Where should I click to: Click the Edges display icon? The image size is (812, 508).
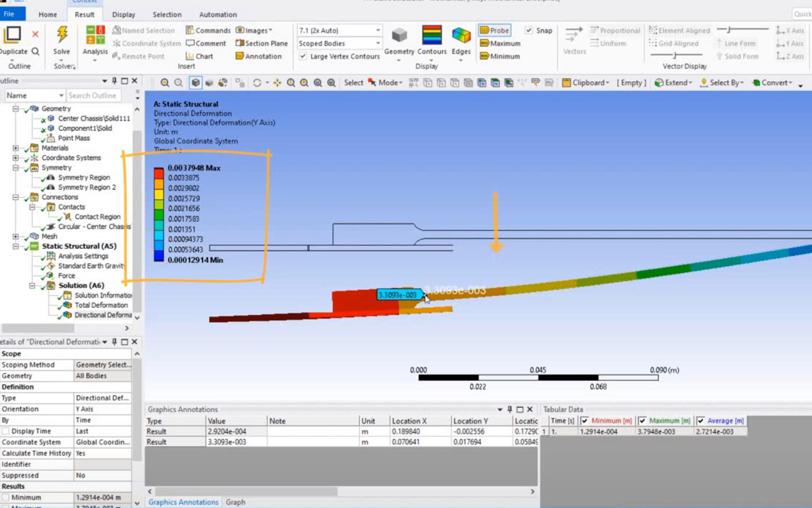pos(461,35)
